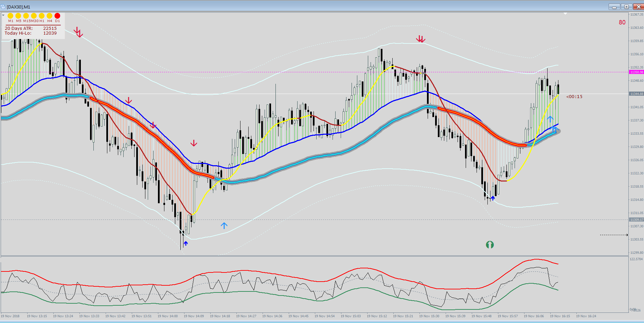This screenshot has width=644, height=323.
Task: Click indicator scale value 122.5704
Action: (x=637, y=259)
